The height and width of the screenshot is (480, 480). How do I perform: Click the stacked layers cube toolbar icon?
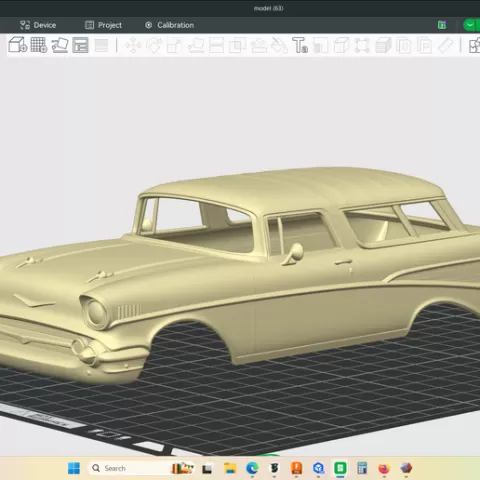383,45
